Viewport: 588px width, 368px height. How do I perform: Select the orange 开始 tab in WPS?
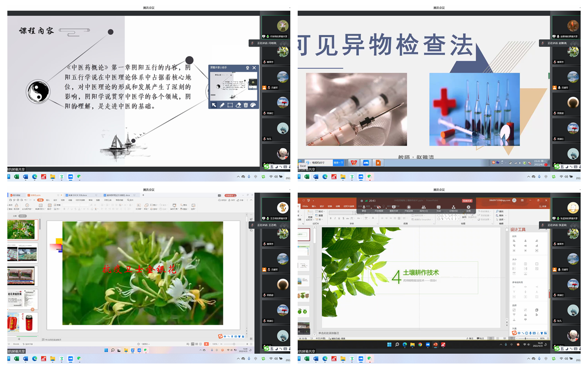click(x=40, y=200)
